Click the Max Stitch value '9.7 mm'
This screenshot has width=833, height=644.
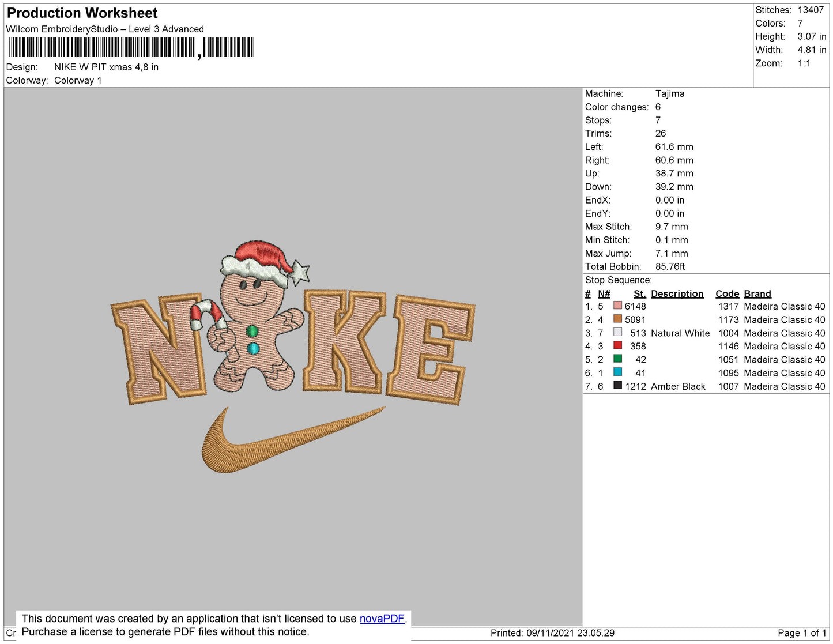coord(672,227)
